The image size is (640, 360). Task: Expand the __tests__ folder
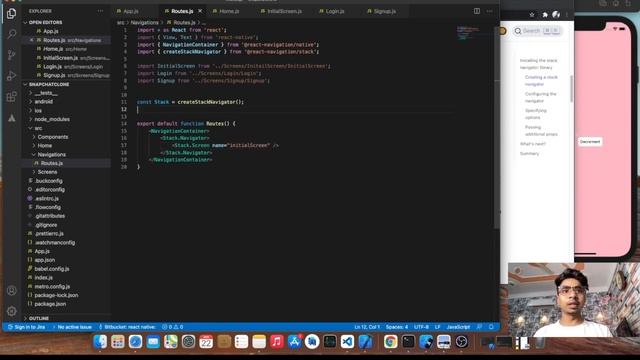tap(46, 93)
